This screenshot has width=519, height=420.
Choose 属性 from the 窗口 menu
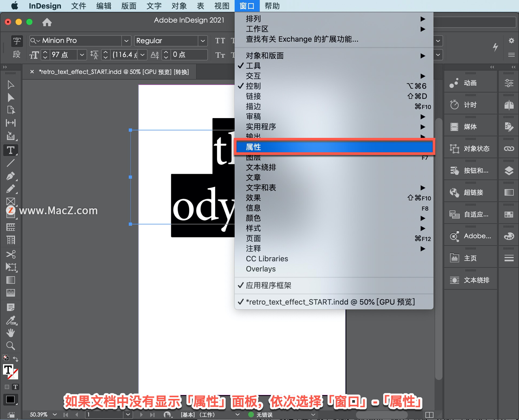[x=334, y=147]
